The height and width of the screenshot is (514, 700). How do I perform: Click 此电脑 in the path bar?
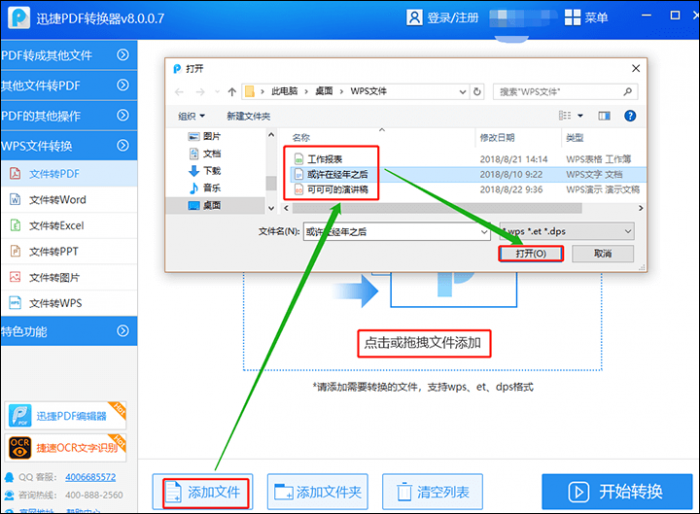[284, 91]
